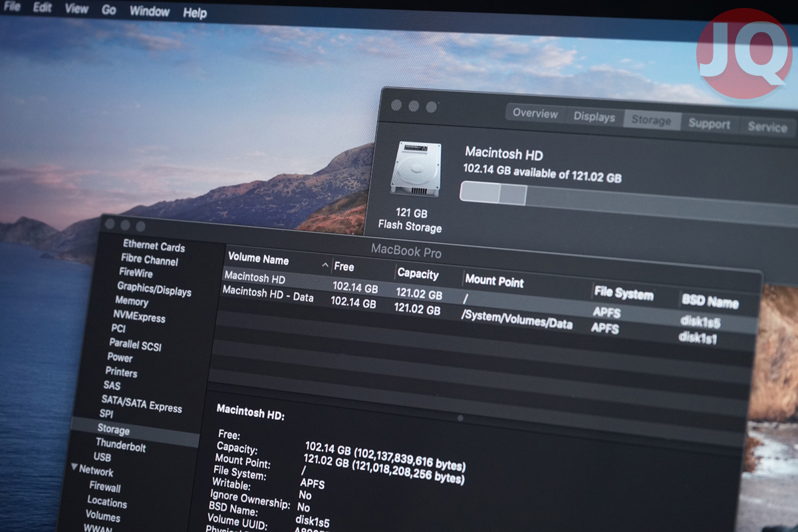Sort by Capacity column header

pyautogui.click(x=418, y=273)
